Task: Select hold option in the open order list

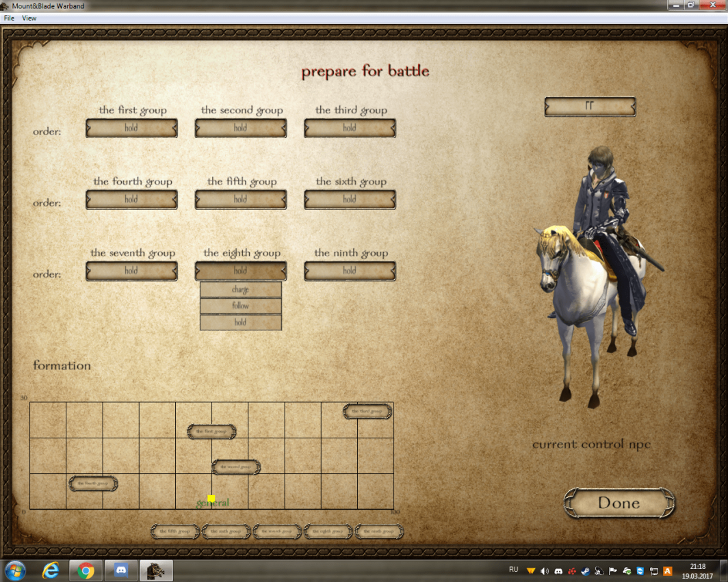Action: tap(240, 322)
